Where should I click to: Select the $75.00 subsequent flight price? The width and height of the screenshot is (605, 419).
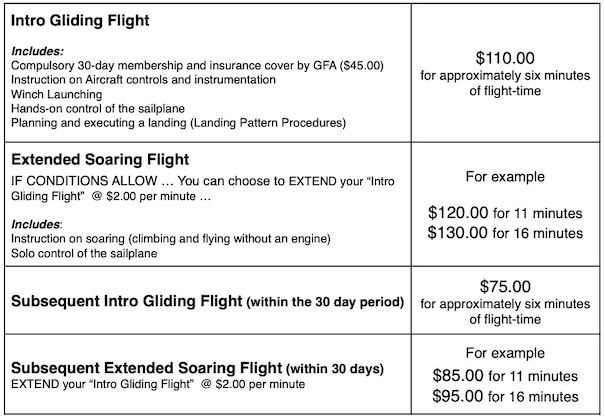(504, 285)
